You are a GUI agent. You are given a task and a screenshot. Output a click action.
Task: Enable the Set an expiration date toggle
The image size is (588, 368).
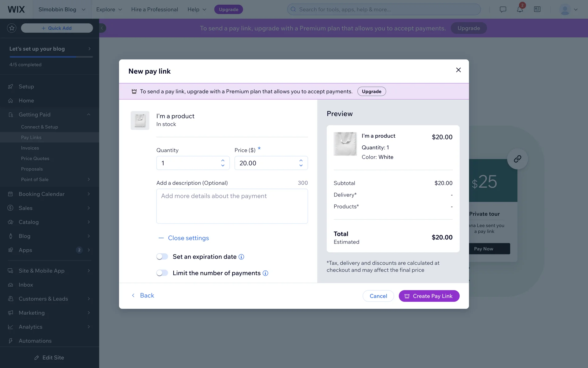(162, 257)
